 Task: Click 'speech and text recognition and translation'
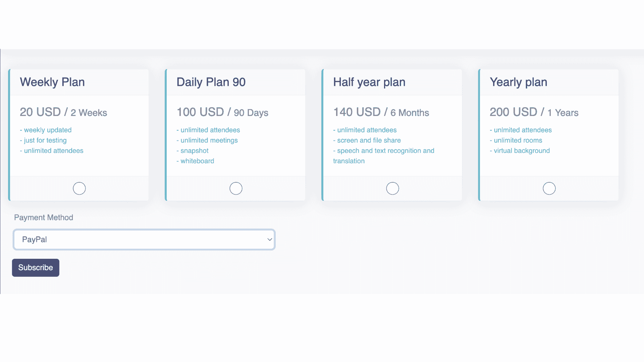tap(384, 150)
